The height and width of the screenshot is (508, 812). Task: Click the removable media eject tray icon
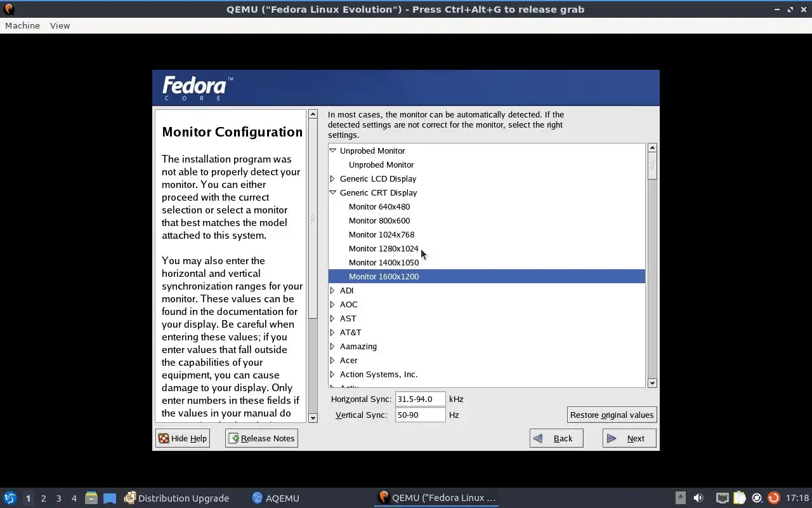pos(680,498)
